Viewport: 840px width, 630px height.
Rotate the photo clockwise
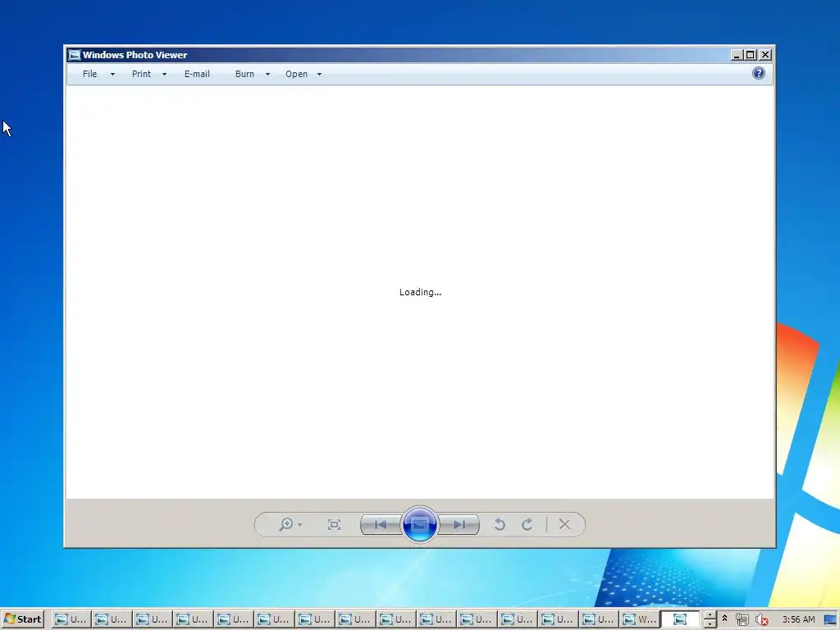click(527, 524)
